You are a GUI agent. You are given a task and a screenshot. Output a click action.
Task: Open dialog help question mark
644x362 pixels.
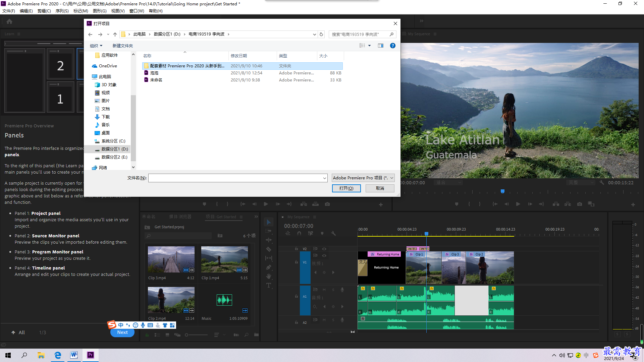tap(393, 46)
